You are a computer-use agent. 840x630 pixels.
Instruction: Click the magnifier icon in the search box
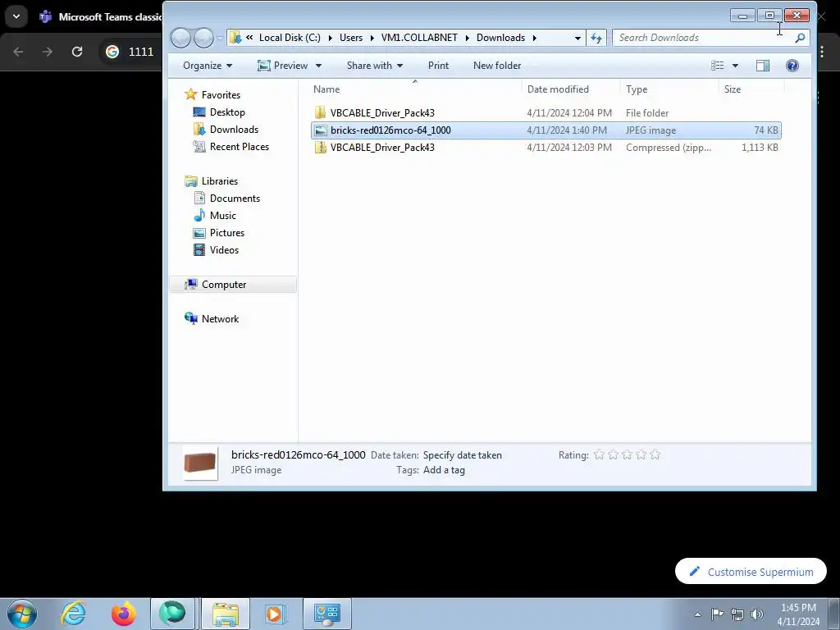coord(800,38)
